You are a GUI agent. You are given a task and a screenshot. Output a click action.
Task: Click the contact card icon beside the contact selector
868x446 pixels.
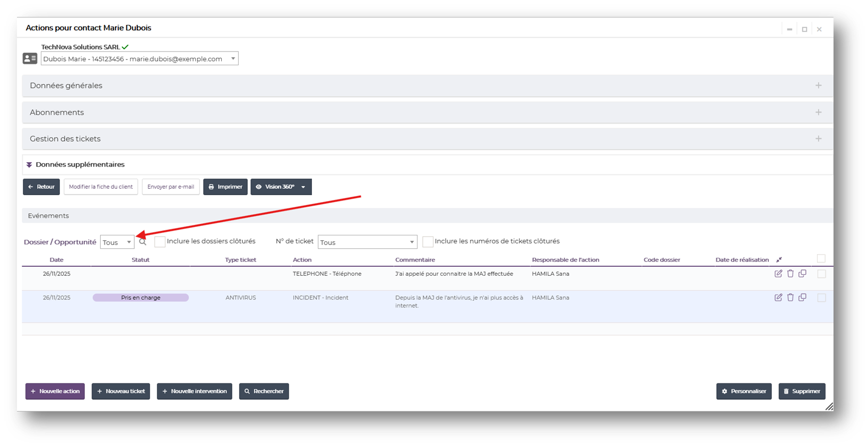click(30, 58)
